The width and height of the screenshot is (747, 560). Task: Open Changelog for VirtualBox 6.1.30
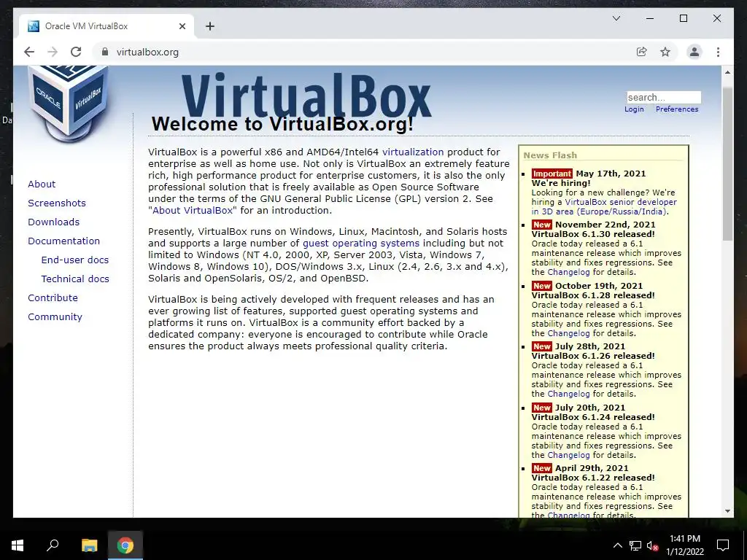(x=568, y=273)
